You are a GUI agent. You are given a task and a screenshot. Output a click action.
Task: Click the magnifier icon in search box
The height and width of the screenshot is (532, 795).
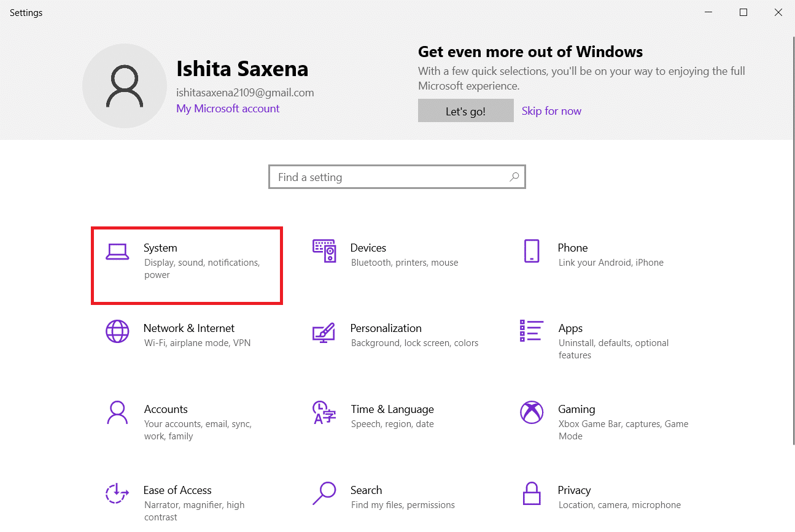click(x=514, y=177)
